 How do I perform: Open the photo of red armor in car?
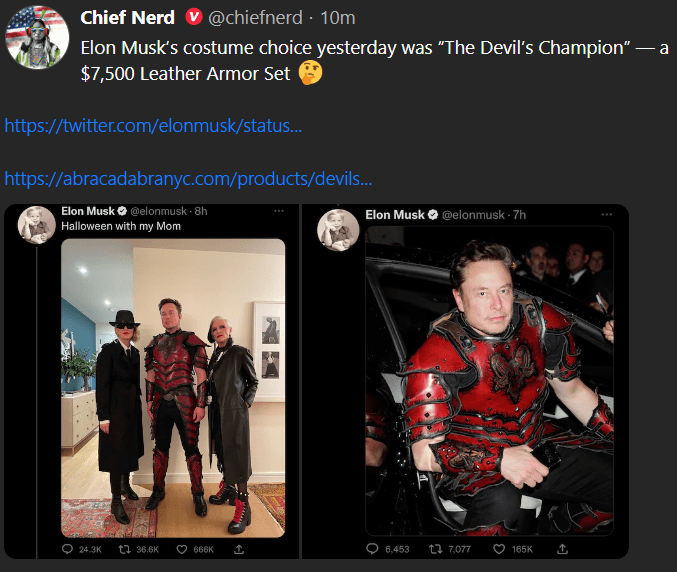487,380
